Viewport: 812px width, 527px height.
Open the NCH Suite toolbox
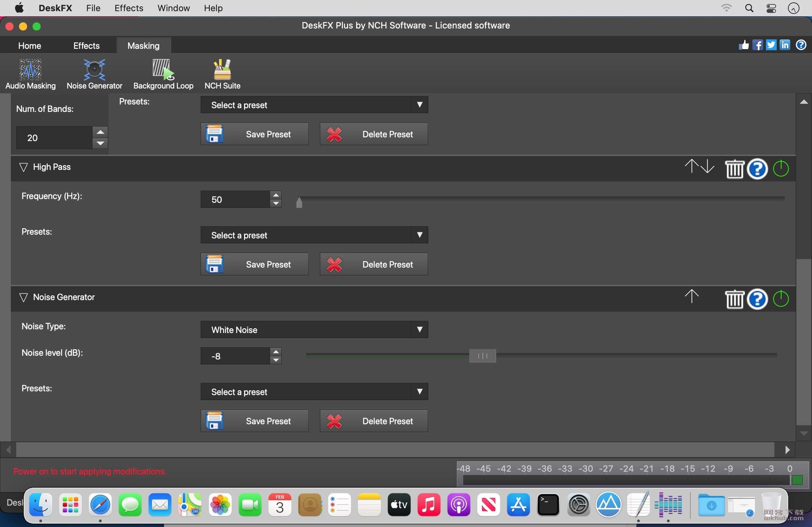[x=222, y=74]
